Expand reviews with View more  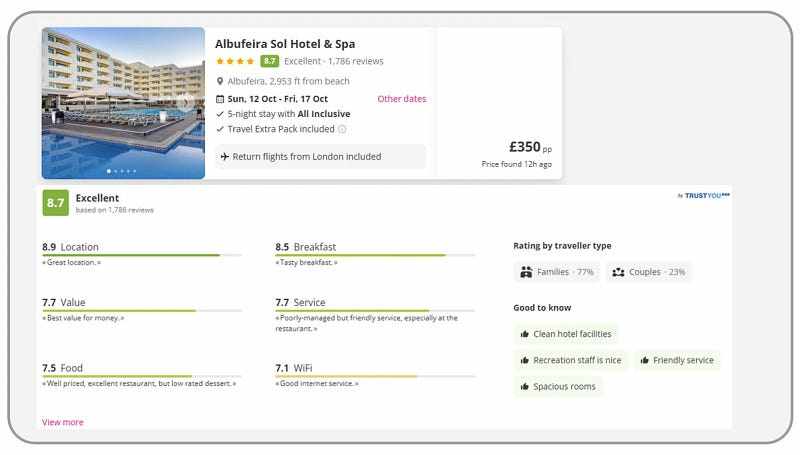click(63, 422)
